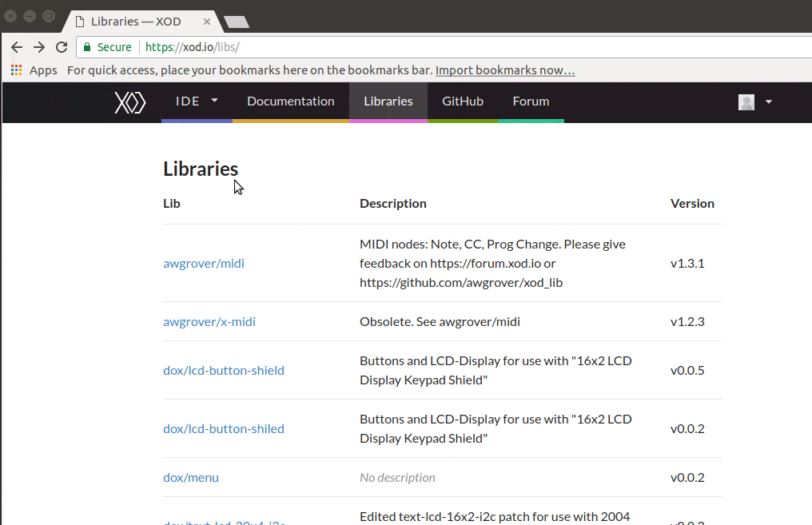Select the Libraries nav item

pos(388,101)
